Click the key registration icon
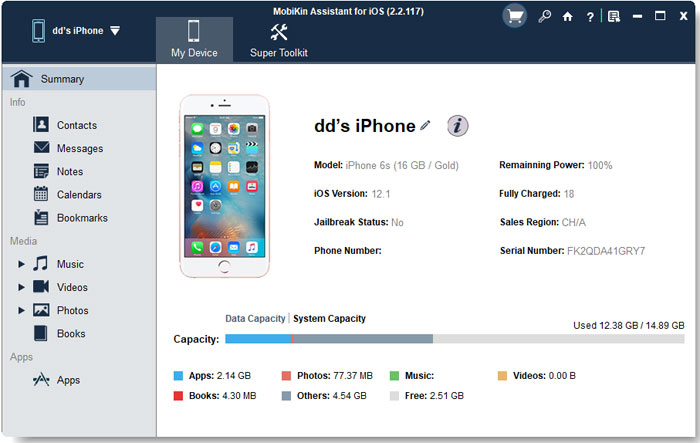This screenshot has width=700, height=443. (x=544, y=17)
